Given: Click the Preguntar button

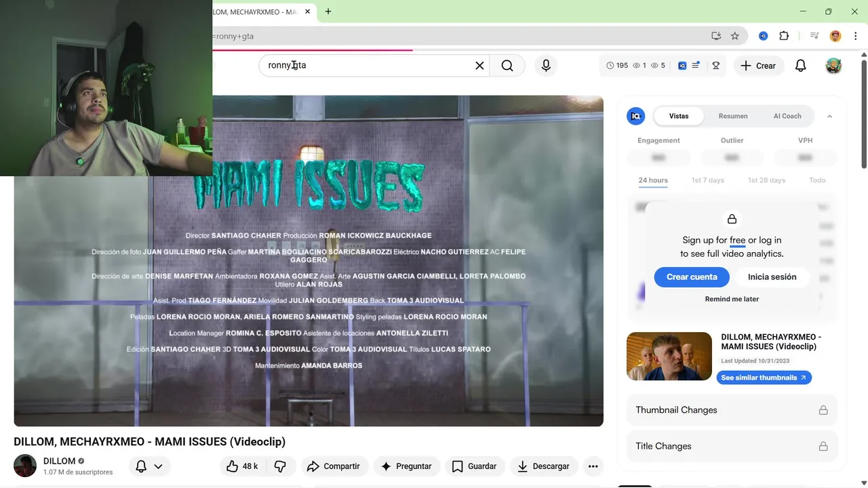Looking at the screenshot, I should click(x=406, y=466).
